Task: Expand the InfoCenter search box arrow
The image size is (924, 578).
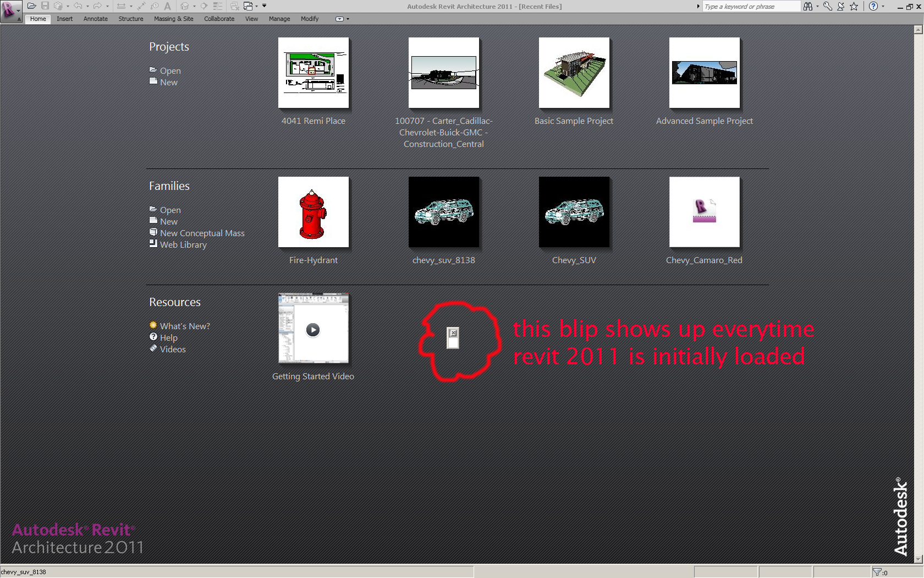Action: tap(698, 6)
